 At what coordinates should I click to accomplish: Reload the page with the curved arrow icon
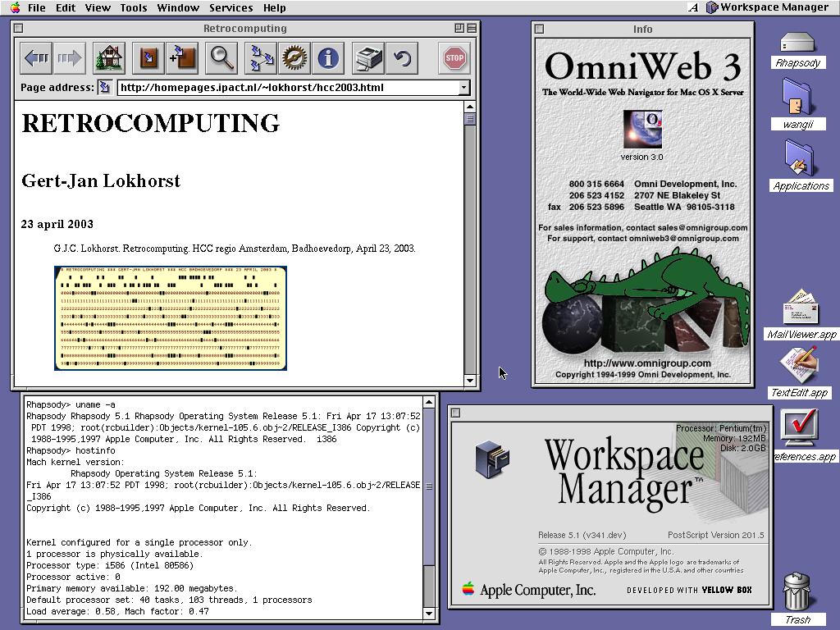point(402,58)
